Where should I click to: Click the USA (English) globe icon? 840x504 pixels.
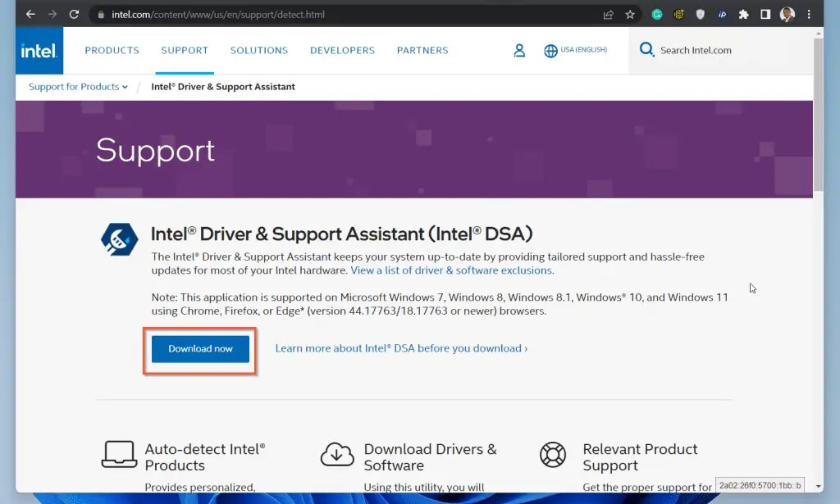(550, 50)
